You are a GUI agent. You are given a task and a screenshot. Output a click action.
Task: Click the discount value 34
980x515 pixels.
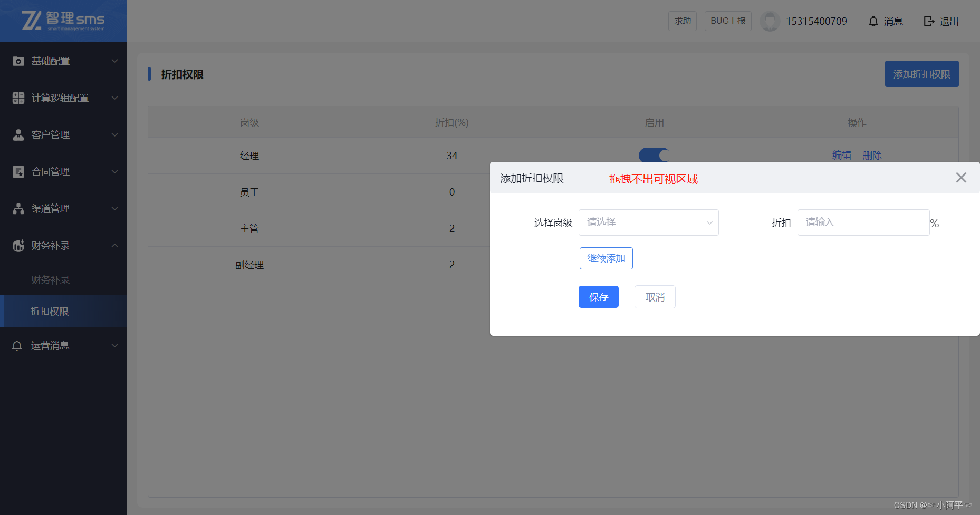coord(452,156)
